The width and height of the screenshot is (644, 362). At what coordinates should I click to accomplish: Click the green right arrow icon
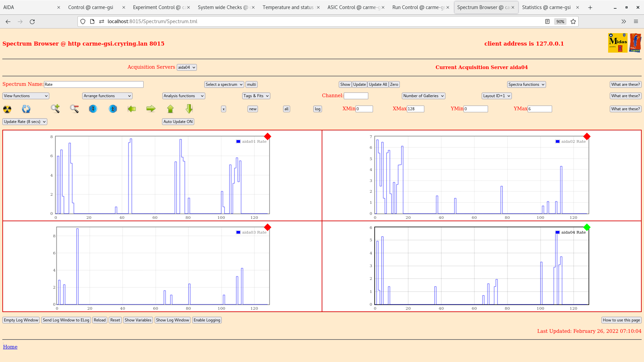151,109
